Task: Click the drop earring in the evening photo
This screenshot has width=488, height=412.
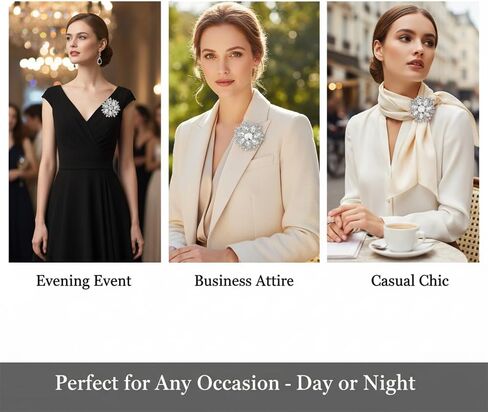Action: pos(100,58)
